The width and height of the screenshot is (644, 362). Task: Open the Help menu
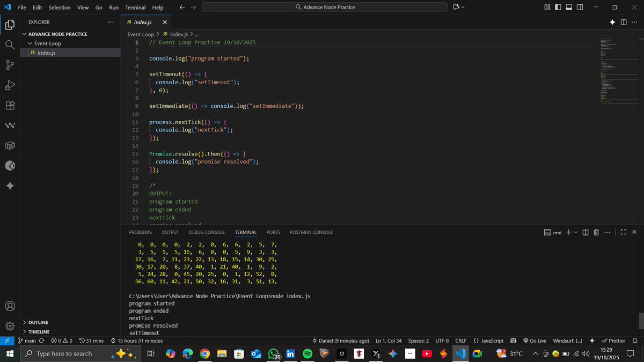coord(158,8)
